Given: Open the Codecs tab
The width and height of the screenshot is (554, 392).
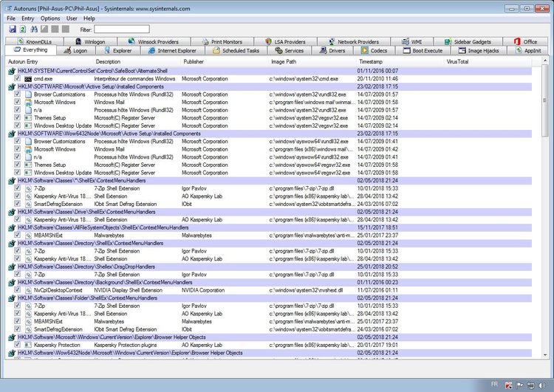Looking at the screenshot, I should point(375,50).
